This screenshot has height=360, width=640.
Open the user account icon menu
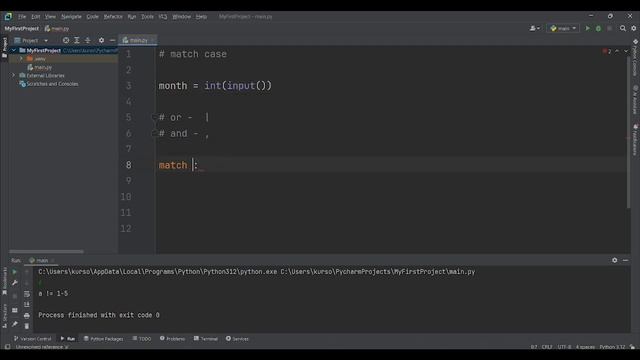534,28
